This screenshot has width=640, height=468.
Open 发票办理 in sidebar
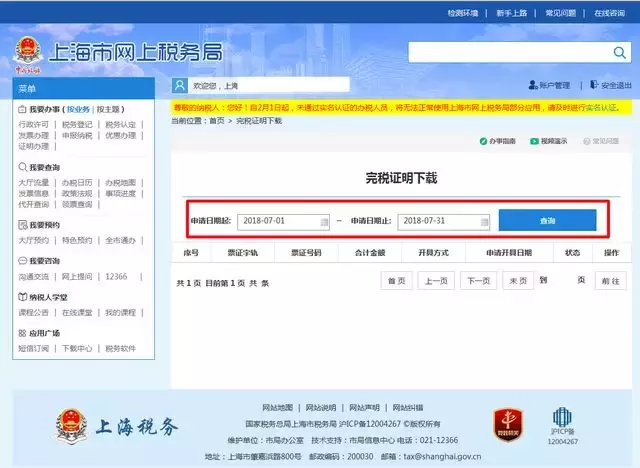coord(33,135)
